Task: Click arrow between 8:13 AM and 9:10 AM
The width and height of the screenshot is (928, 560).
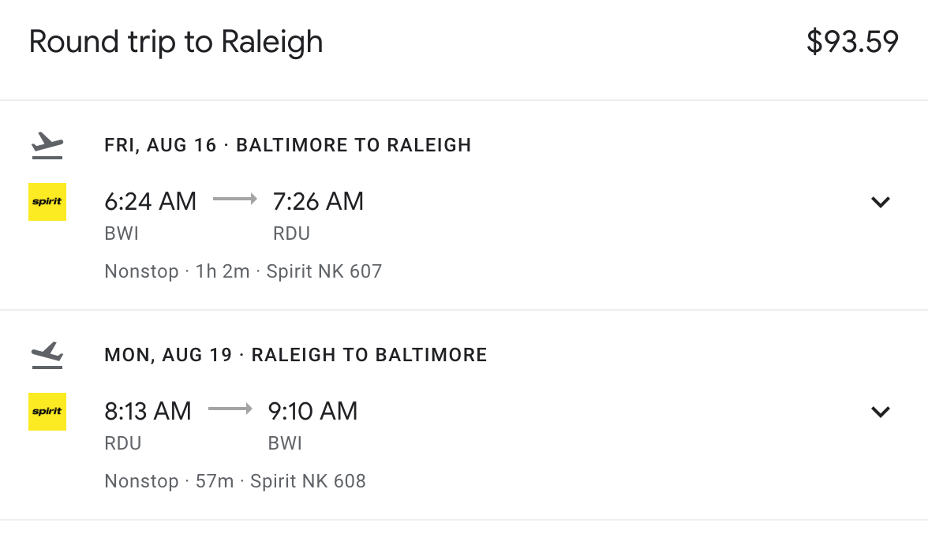Action: [230, 409]
